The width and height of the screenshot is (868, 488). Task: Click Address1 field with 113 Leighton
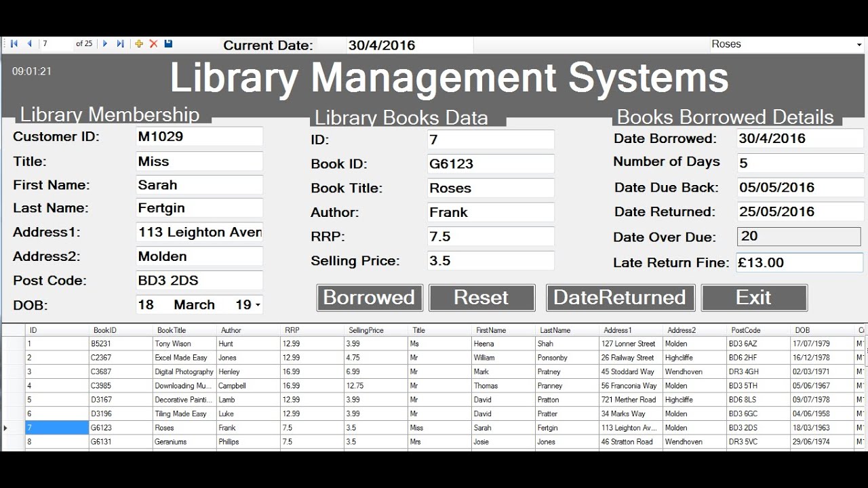pyautogui.click(x=199, y=232)
